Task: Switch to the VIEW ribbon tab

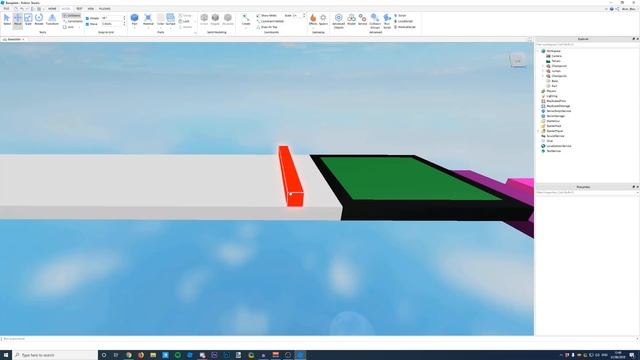Action: (91, 9)
